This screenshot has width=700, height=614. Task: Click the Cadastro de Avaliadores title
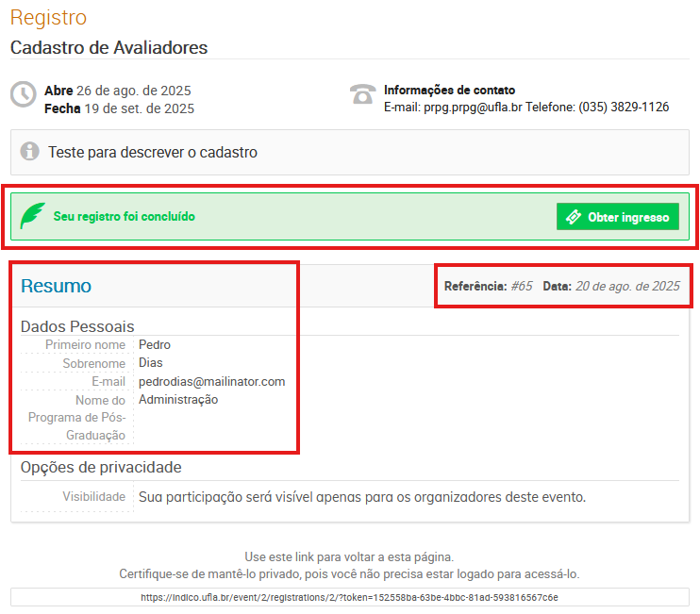[108, 47]
